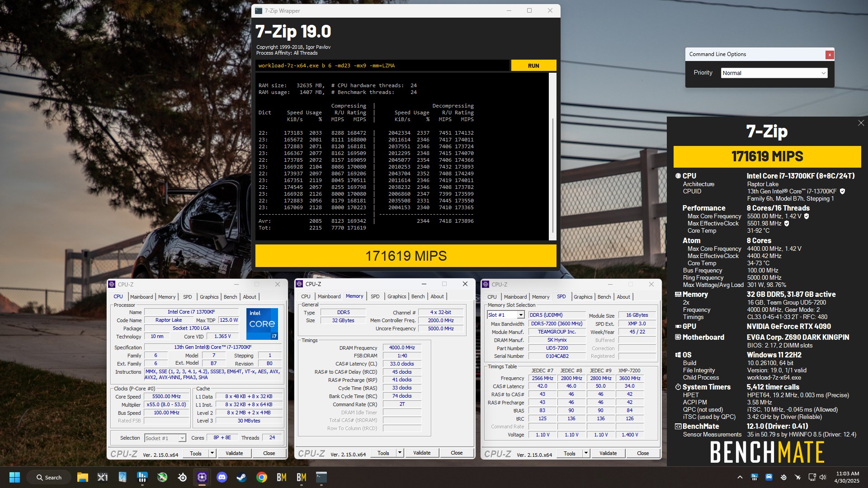Click verification shield next to CPUID
This screenshot has width=868, height=488.
(842, 192)
